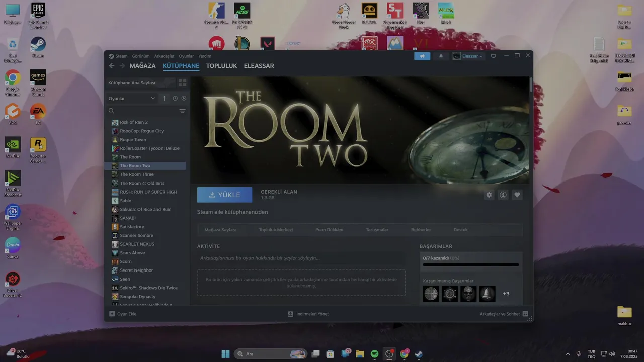Click the library search magnifier icon
The height and width of the screenshot is (362, 644).
111,111
